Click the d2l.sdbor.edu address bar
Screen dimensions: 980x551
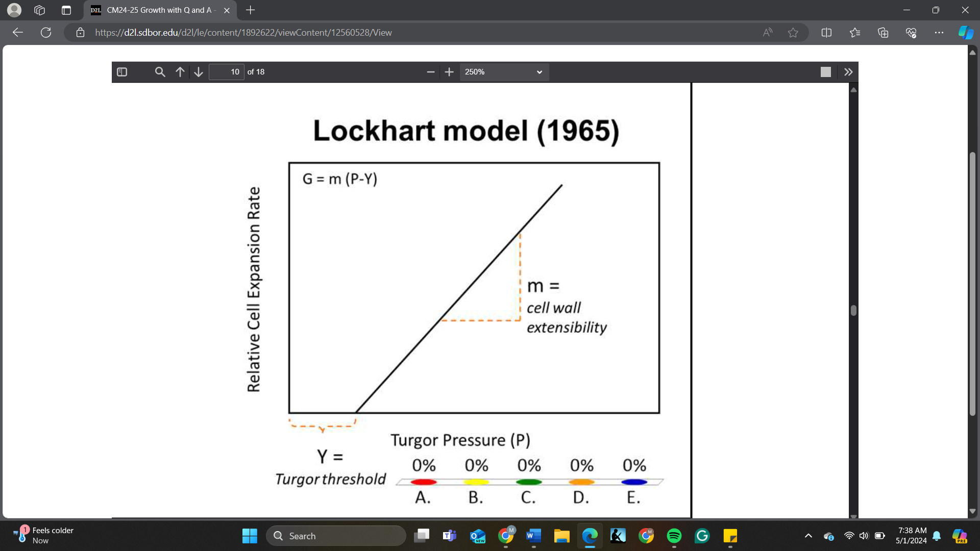(x=243, y=33)
